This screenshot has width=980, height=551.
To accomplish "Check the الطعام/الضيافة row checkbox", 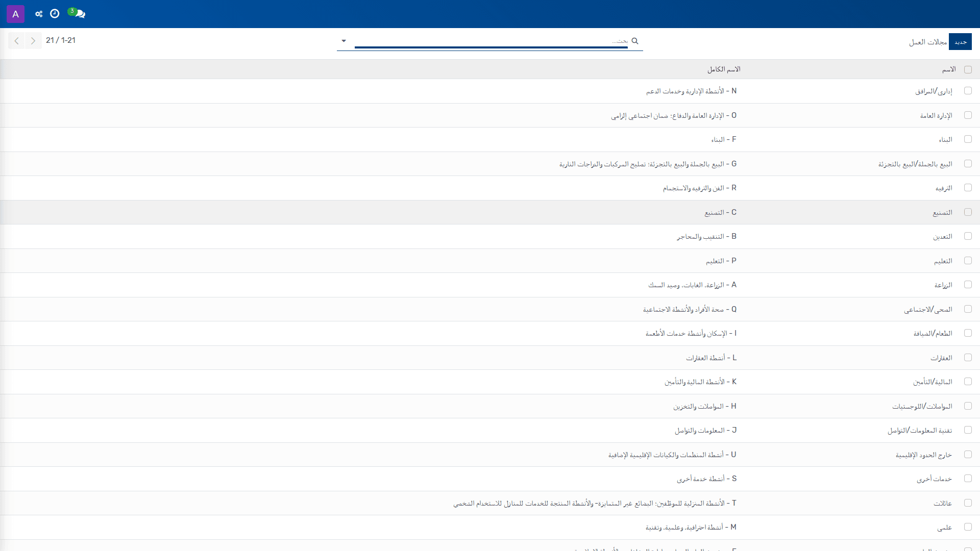I will pos(968,333).
